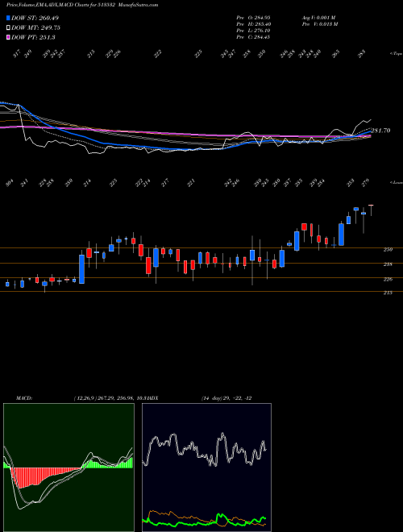Click the 238 price level label

pyautogui.click(x=388, y=264)
